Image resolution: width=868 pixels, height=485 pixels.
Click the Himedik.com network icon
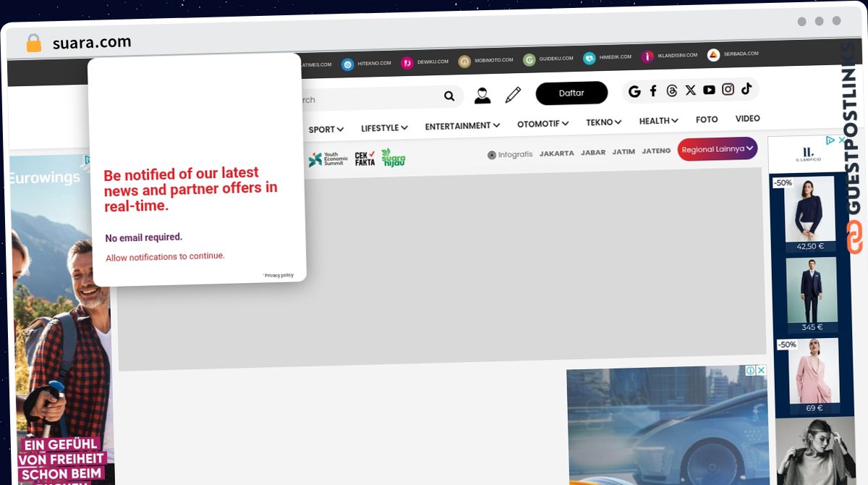[590, 58]
